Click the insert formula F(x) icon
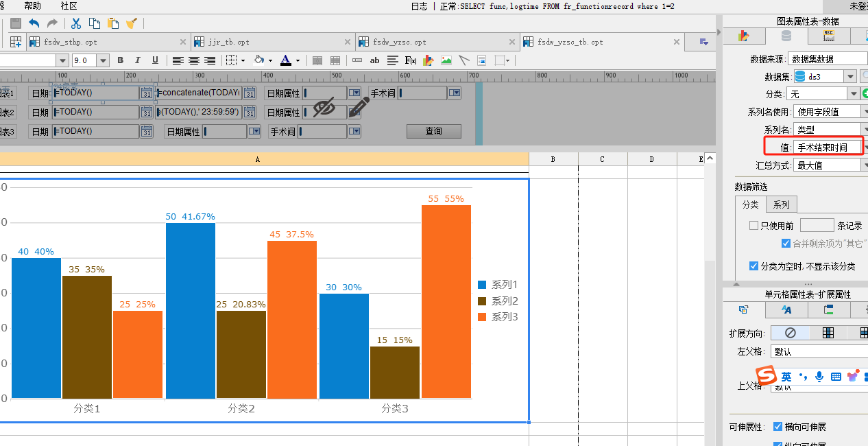 click(411, 60)
